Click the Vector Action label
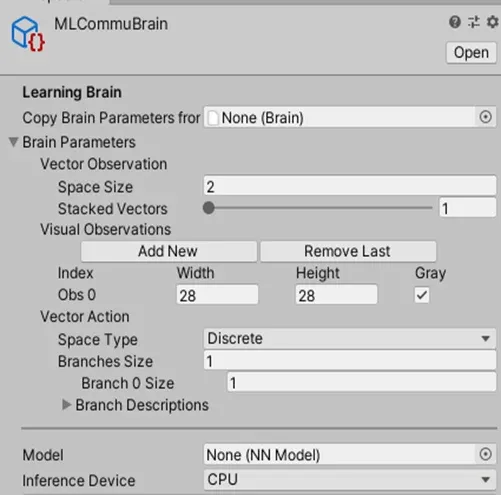This screenshot has width=501, height=495. click(85, 316)
